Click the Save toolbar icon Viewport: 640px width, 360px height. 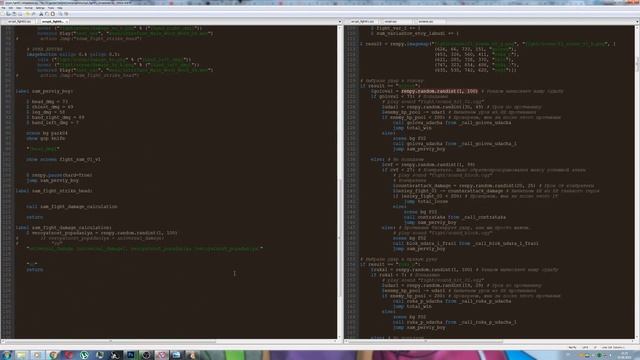14,14
